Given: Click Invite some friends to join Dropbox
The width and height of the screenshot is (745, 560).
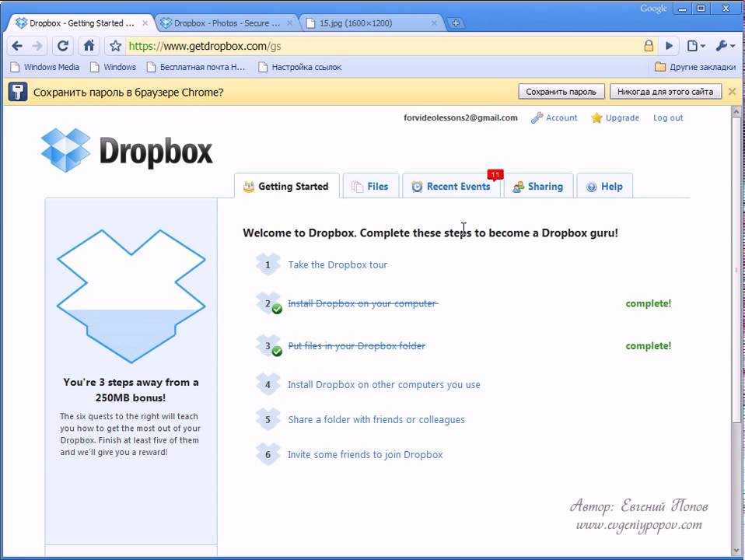Looking at the screenshot, I should (x=366, y=454).
